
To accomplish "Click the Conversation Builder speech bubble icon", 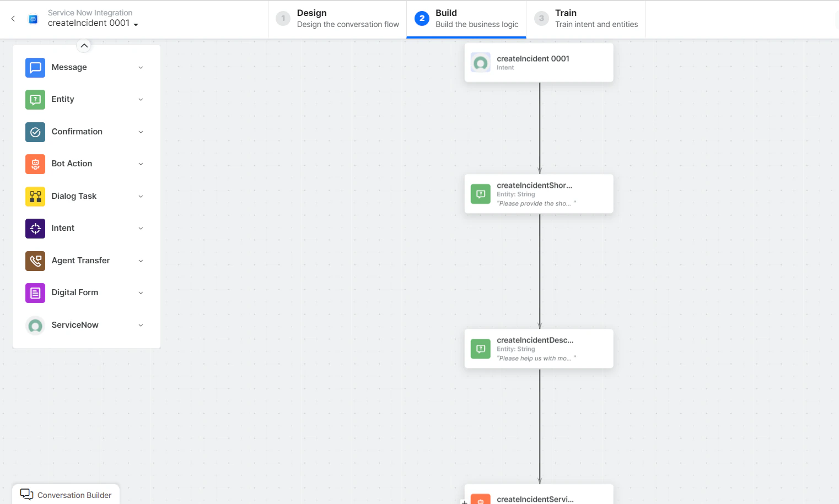I will [27, 494].
